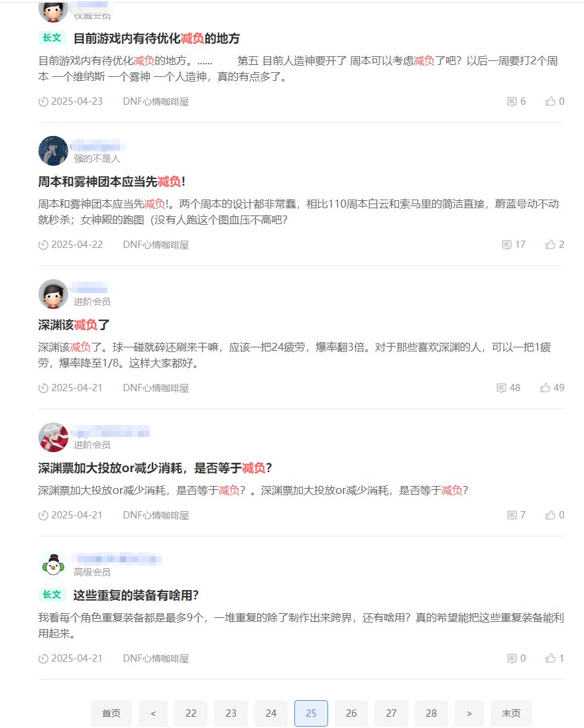Like the post 这些重复的装备有啥用 via thumbs-up
Viewport: 584px width, 728px height.
tap(551, 658)
